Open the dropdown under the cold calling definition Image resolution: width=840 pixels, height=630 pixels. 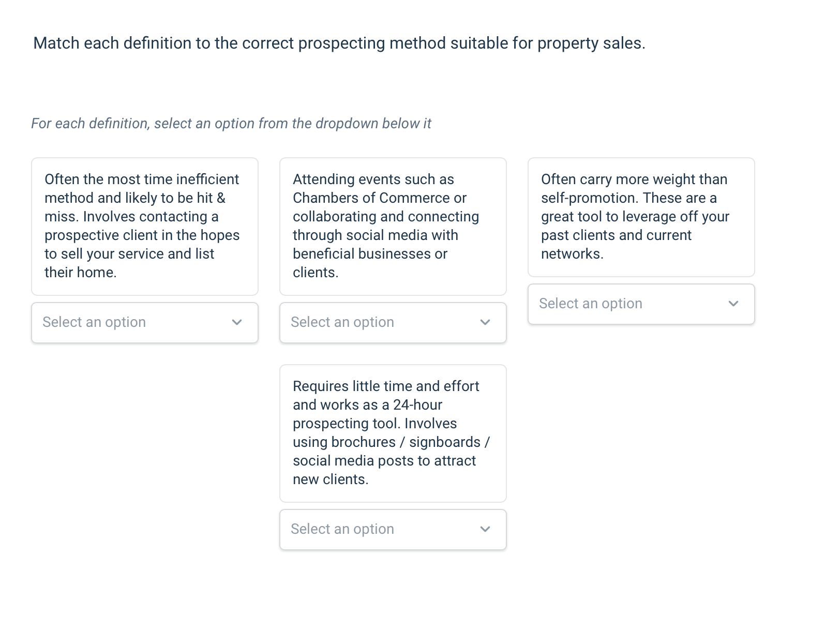click(x=144, y=322)
